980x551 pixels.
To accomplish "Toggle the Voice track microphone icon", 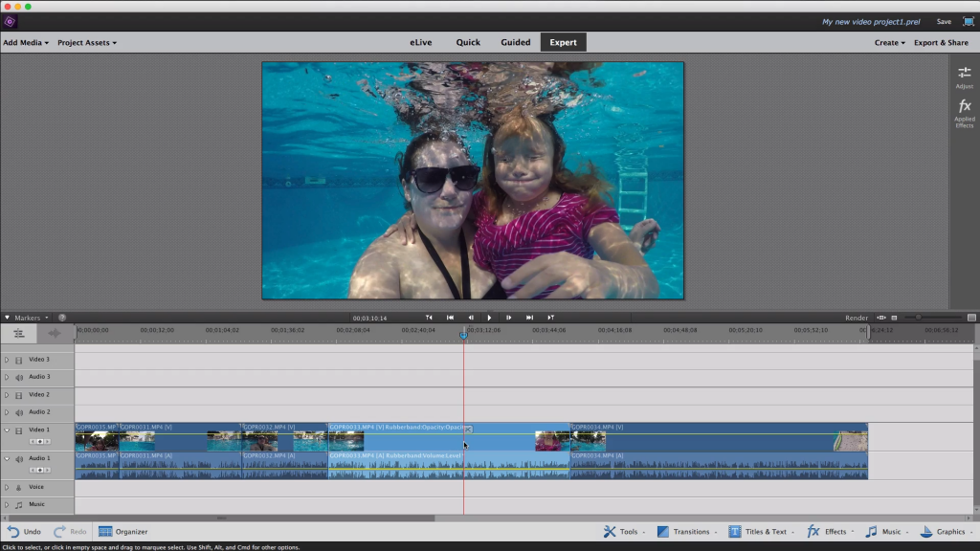I will tap(19, 487).
